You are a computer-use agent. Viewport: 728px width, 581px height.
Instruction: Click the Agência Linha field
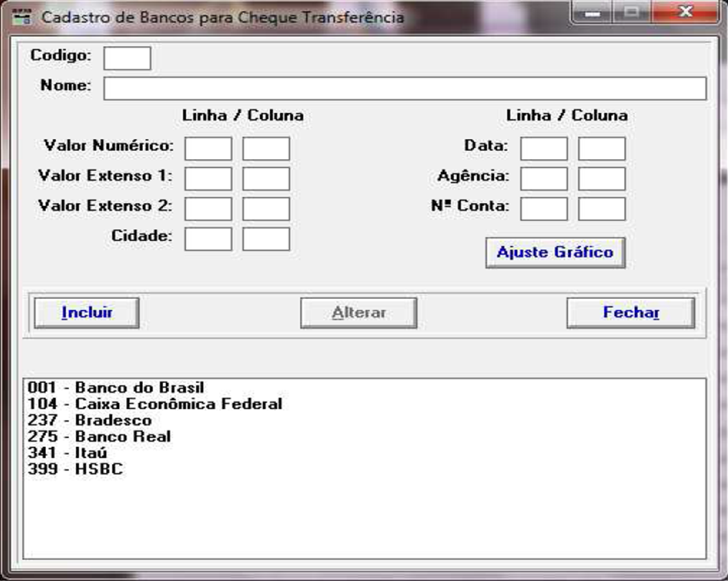coord(544,179)
